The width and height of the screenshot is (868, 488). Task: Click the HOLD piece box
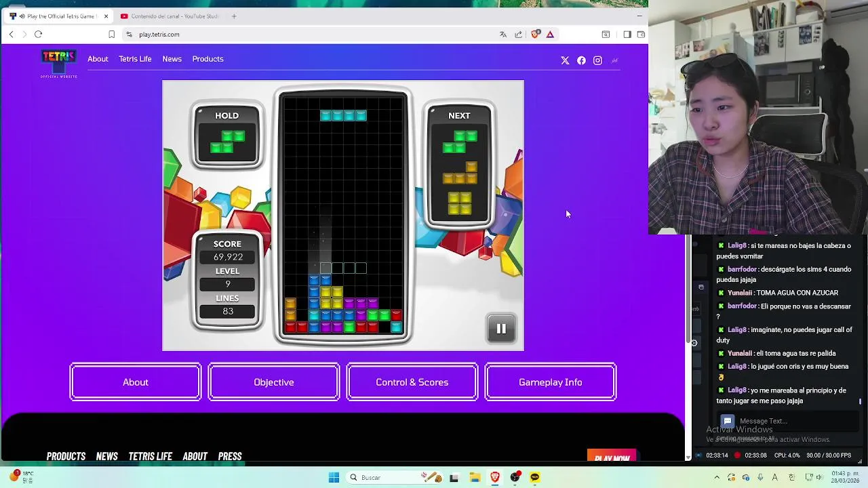pos(227,136)
